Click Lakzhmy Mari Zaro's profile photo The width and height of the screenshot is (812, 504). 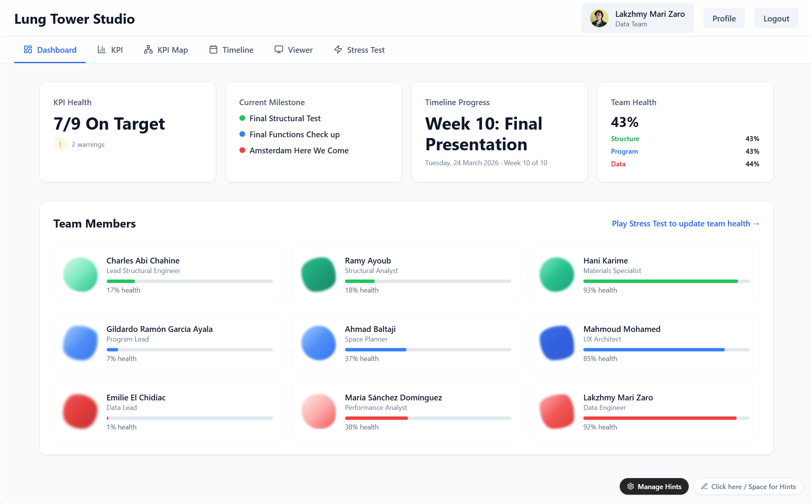point(599,18)
